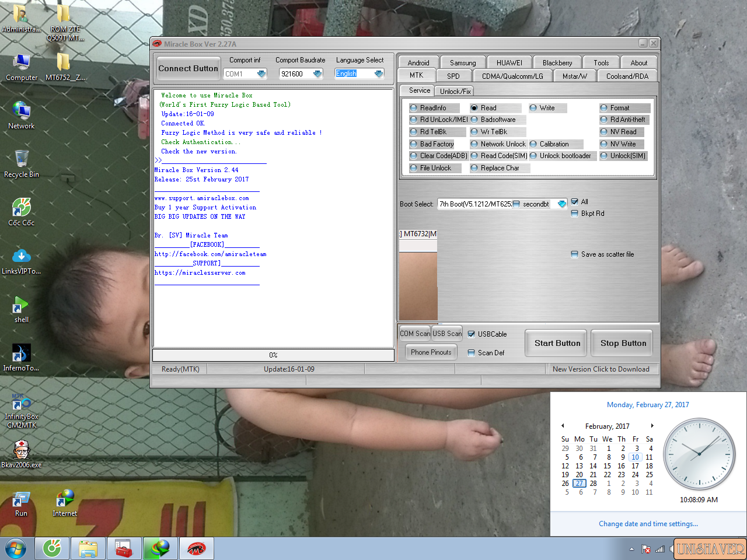Show hidden system tray icons
The width and height of the screenshot is (747, 560).
(631, 549)
